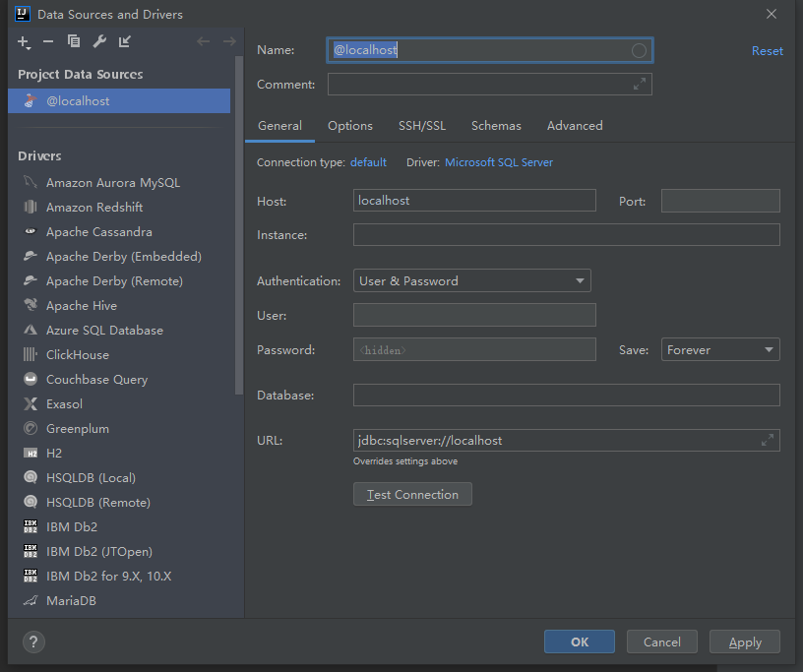Viewport: 803px width, 672px height.
Task: Click the drivers list scrollbar
Action: pos(239,225)
